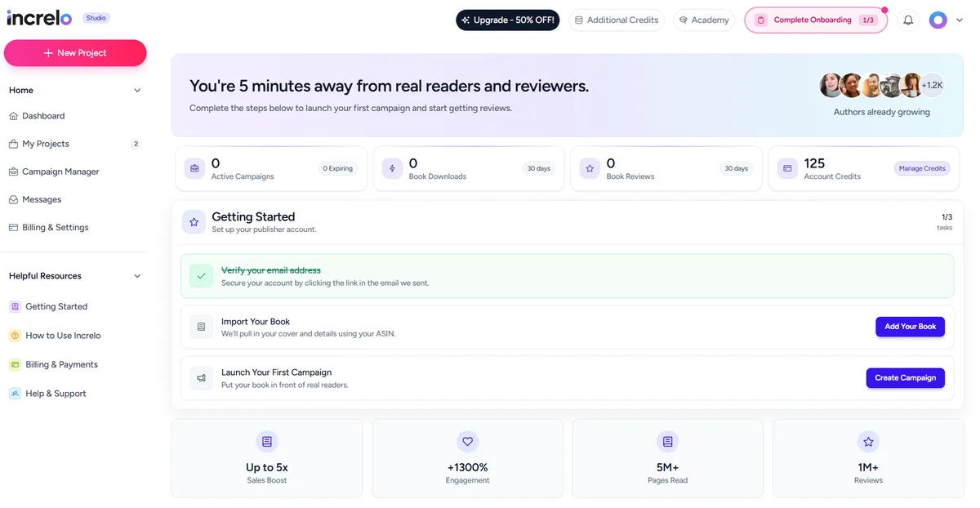Open the Academy menu item
Image resolution: width=980 pixels, height=508 pixels.
tap(704, 20)
